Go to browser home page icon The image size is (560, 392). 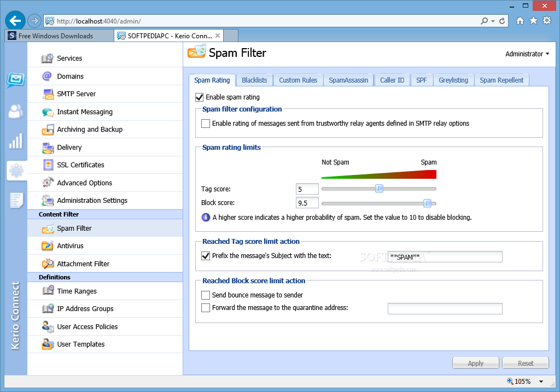click(520, 21)
